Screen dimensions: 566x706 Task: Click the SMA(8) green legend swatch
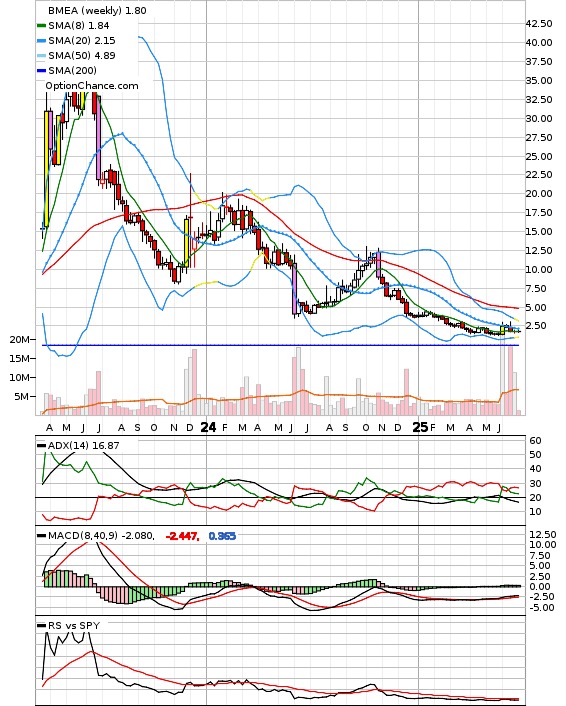tap(41, 26)
